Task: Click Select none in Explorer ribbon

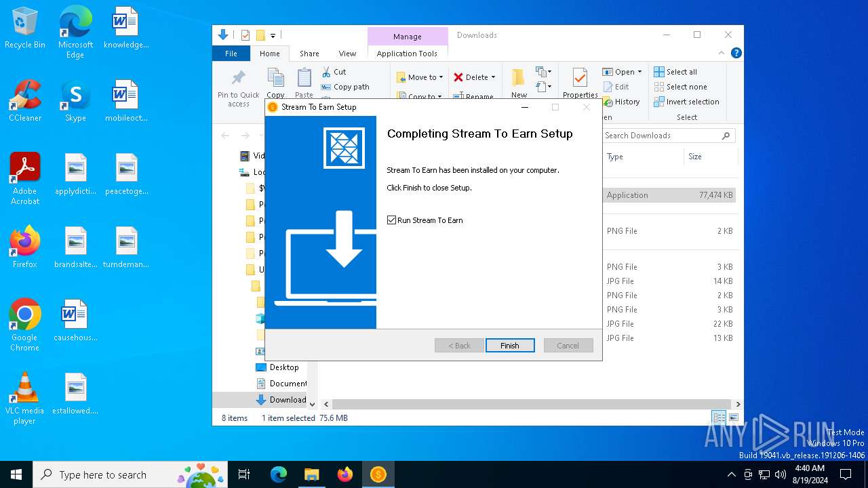Action: (680, 87)
